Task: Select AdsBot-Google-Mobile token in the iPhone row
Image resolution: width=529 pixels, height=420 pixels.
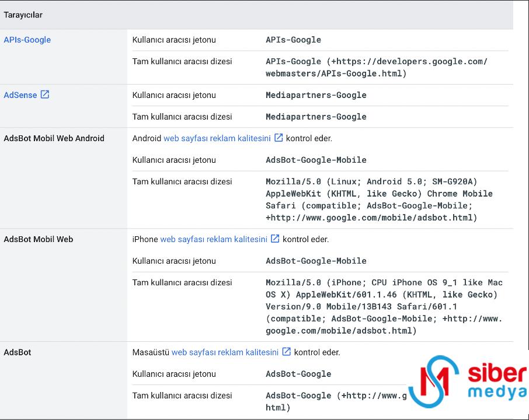Action: click(x=316, y=261)
